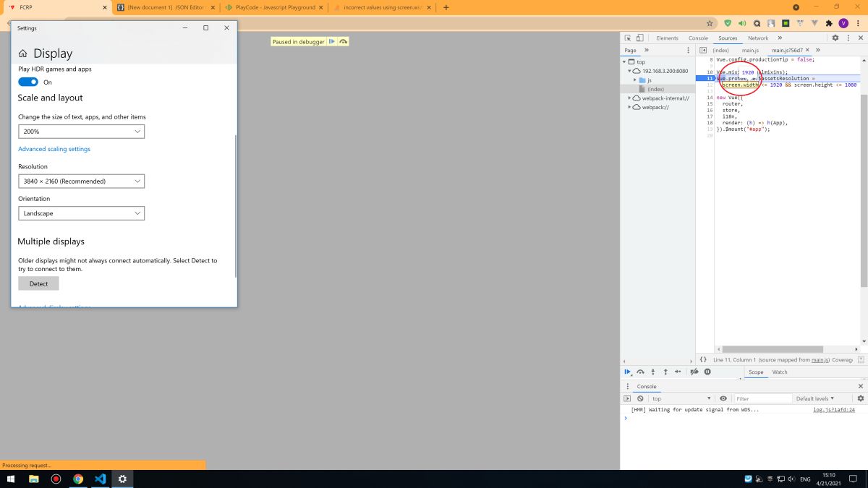This screenshot has width=868, height=488.
Task: Switch to the Console panel tab
Action: tap(698, 38)
